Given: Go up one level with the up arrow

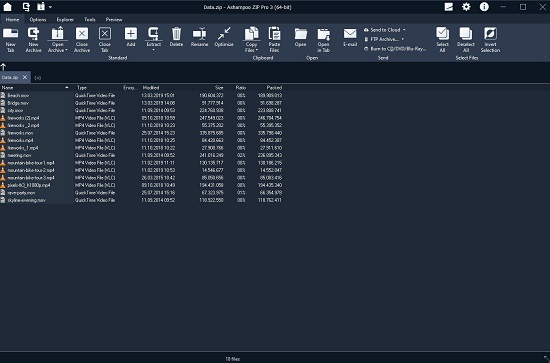Looking at the screenshot, I should (4, 67).
